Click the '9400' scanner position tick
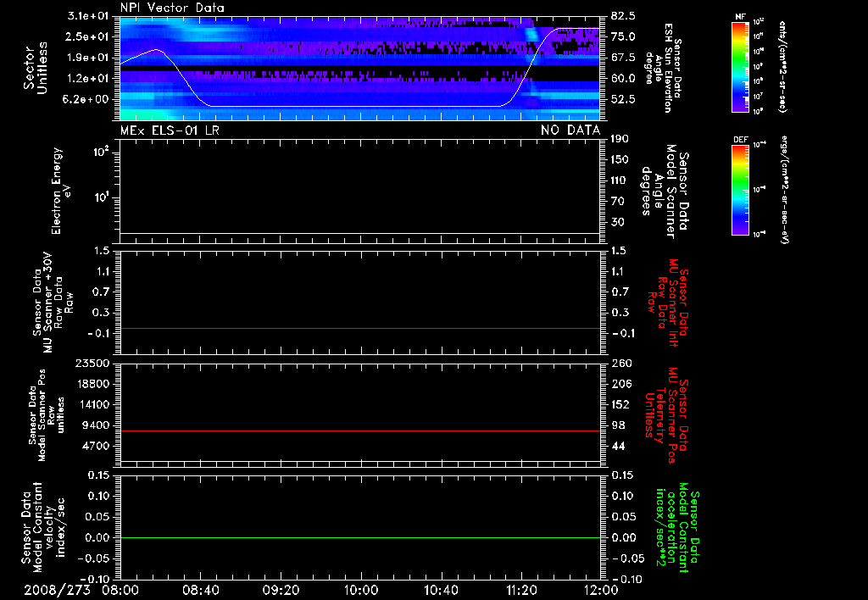The image size is (868, 600). point(97,425)
